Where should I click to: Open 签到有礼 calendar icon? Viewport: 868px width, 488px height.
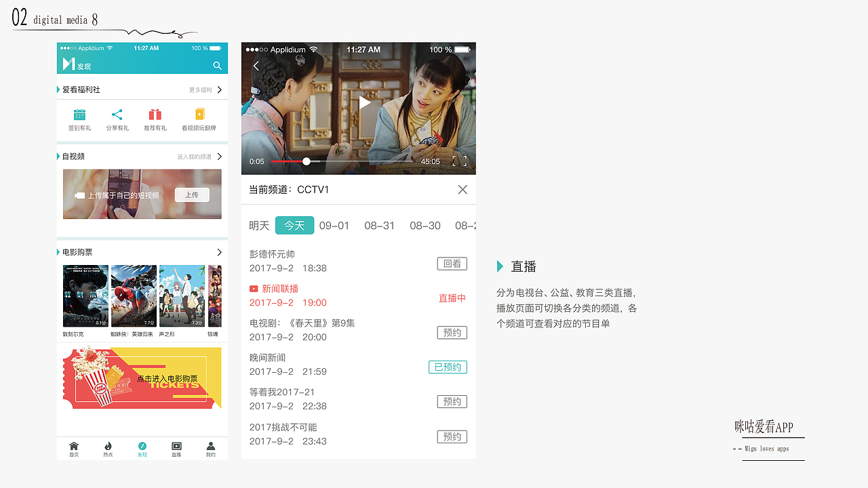pos(79,115)
